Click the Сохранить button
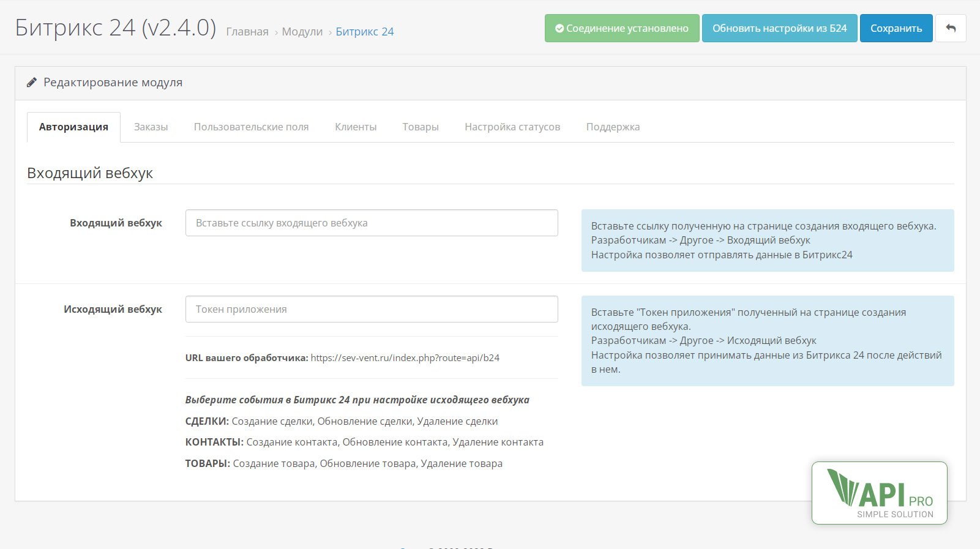Image resolution: width=980 pixels, height=549 pixels. pos(896,28)
